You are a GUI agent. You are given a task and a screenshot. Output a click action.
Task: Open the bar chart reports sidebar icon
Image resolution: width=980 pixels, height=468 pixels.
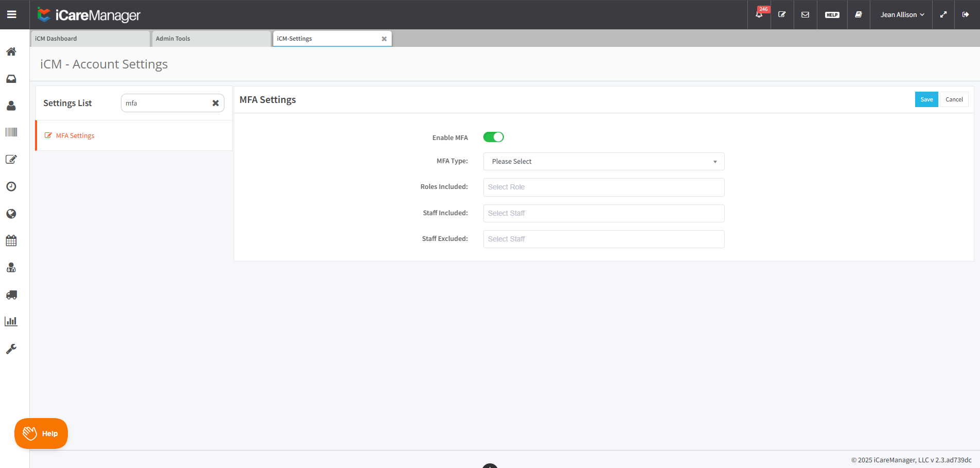pos(11,321)
